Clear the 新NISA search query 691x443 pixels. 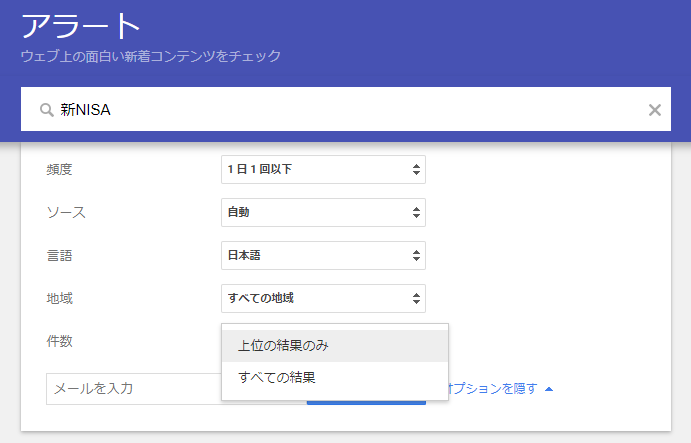pyautogui.click(x=654, y=110)
